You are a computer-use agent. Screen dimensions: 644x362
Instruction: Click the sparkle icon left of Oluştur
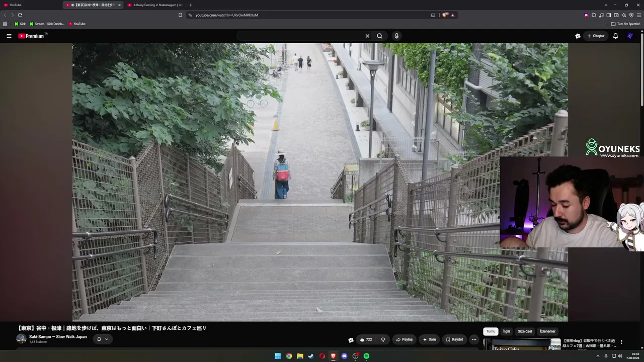point(578,36)
